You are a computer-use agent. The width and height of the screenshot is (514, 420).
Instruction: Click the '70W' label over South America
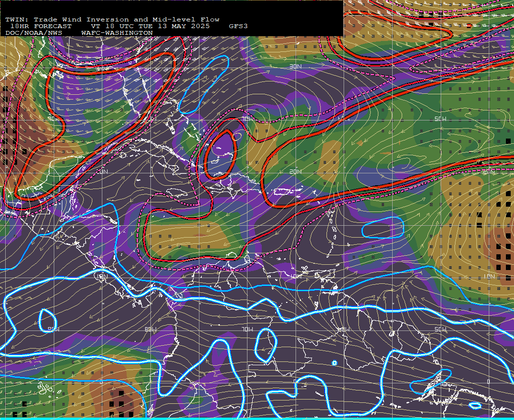click(247, 329)
